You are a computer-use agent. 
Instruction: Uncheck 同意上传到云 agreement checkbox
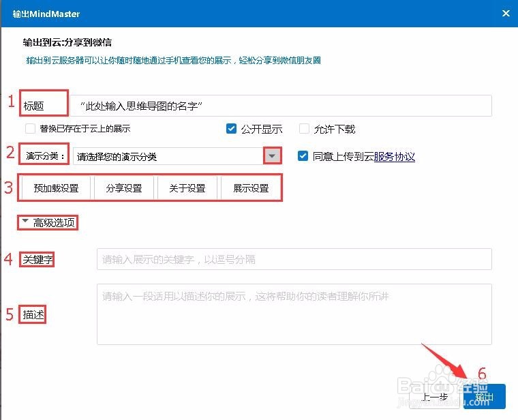coord(303,156)
